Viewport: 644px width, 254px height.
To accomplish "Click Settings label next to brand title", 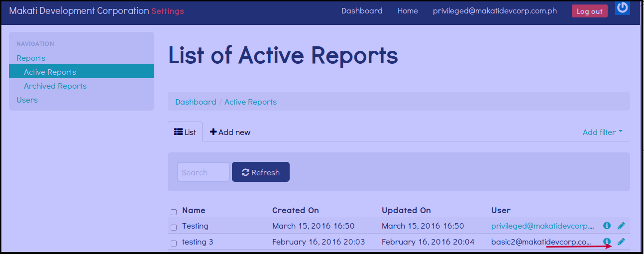I will 168,11.
